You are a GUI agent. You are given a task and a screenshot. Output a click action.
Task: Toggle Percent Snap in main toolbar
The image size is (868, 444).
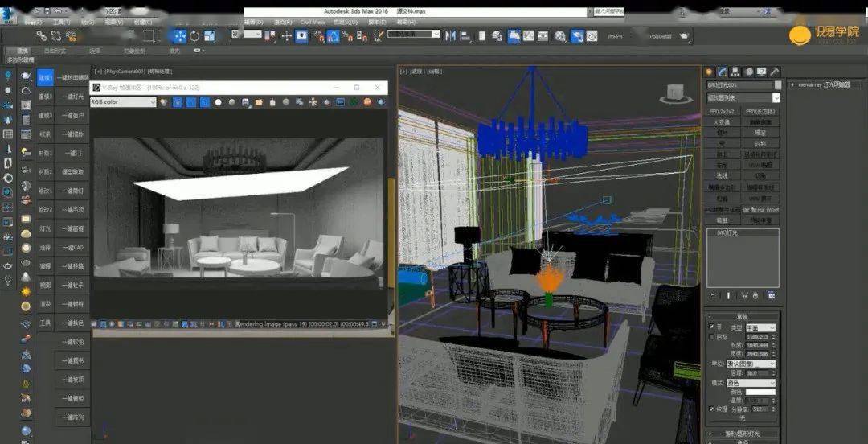tap(348, 36)
